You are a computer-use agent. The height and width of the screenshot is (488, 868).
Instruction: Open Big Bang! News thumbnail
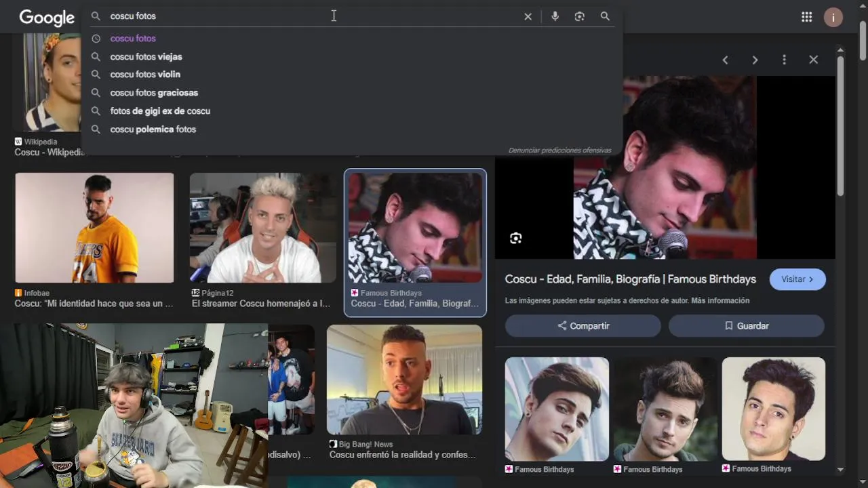[404, 380]
